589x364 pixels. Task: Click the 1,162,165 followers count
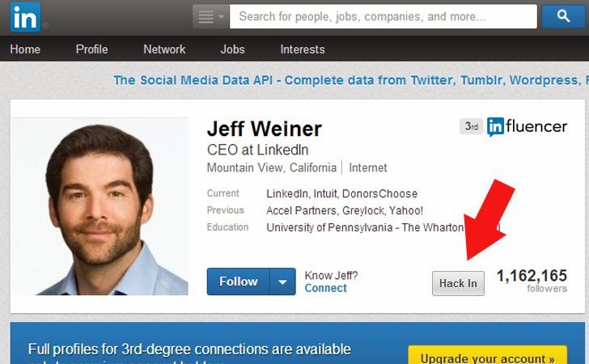click(x=532, y=281)
